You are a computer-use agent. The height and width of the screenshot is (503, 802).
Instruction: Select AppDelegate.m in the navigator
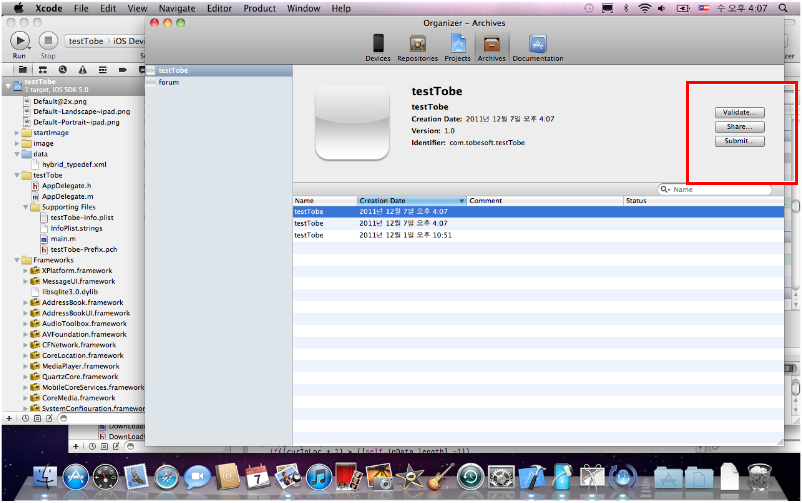[x=67, y=196]
